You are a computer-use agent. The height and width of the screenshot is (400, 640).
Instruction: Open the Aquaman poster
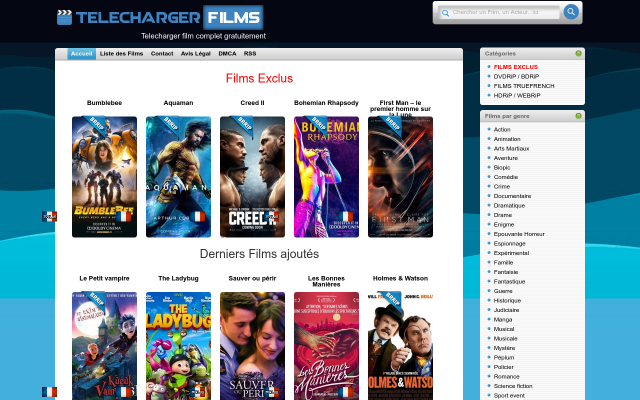[x=178, y=177]
